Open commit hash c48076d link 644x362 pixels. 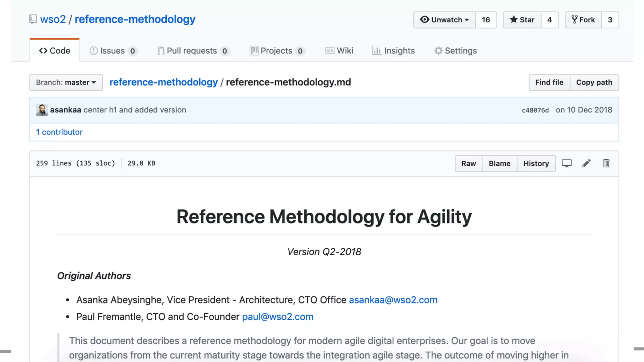(535, 110)
